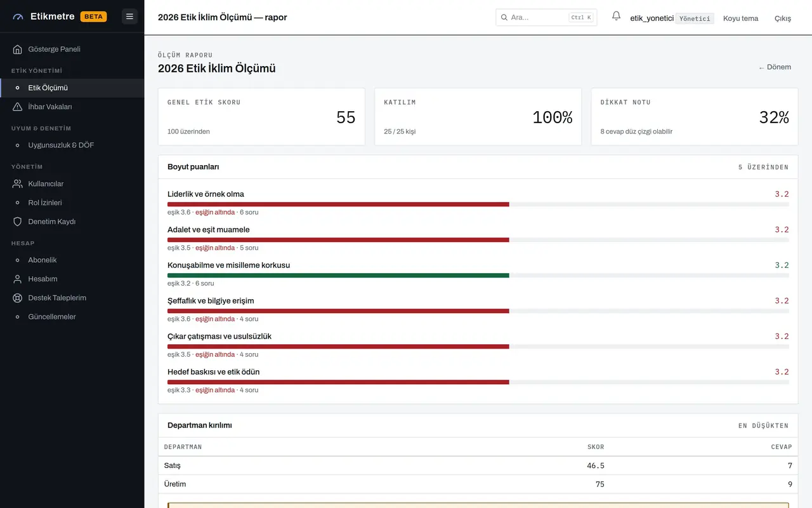Viewport: 812px width, 508px height.
Task: Click the search magnifier icon
Action: click(x=504, y=18)
